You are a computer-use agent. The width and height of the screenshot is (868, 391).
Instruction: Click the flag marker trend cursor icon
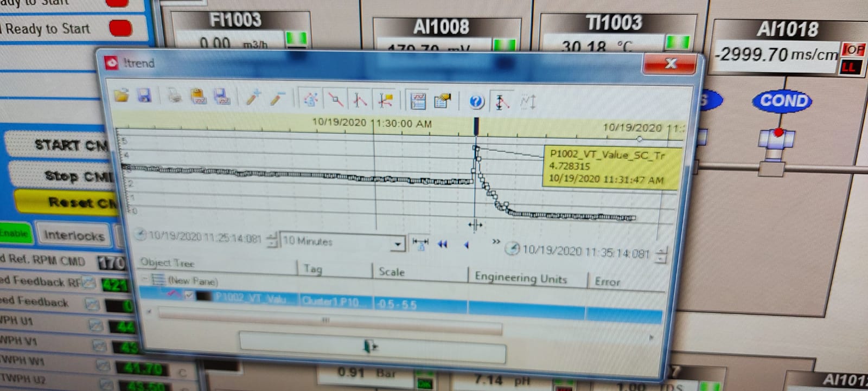[386, 100]
